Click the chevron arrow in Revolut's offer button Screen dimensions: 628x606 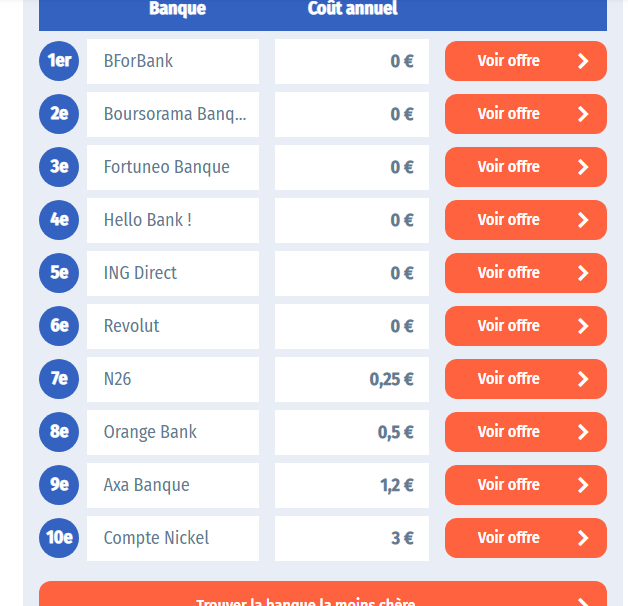[x=584, y=326]
